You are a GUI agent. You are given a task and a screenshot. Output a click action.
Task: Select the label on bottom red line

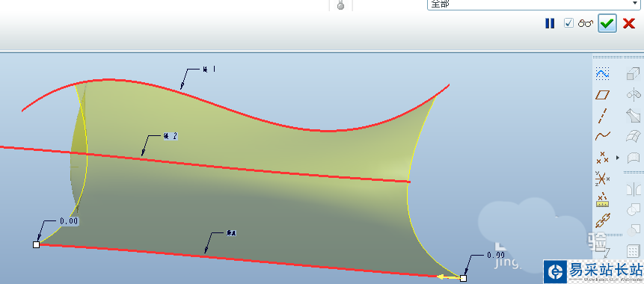(231, 233)
